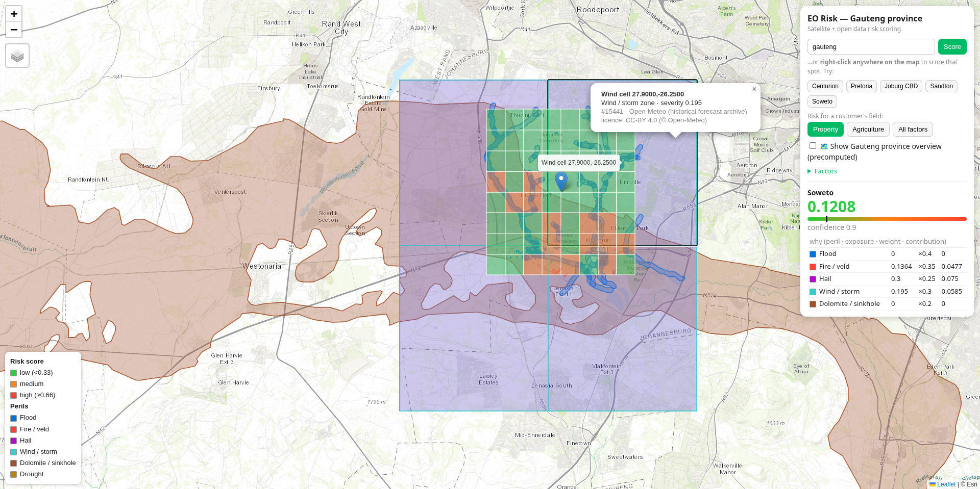Click the Drought legend swatch
This screenshot has width=980, height=489.
(14, 474)
